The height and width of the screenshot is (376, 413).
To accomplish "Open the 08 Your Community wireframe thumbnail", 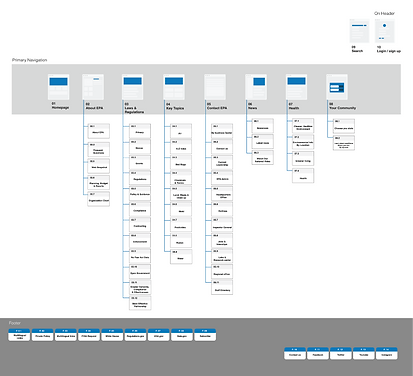I will (x=337, y=87).
